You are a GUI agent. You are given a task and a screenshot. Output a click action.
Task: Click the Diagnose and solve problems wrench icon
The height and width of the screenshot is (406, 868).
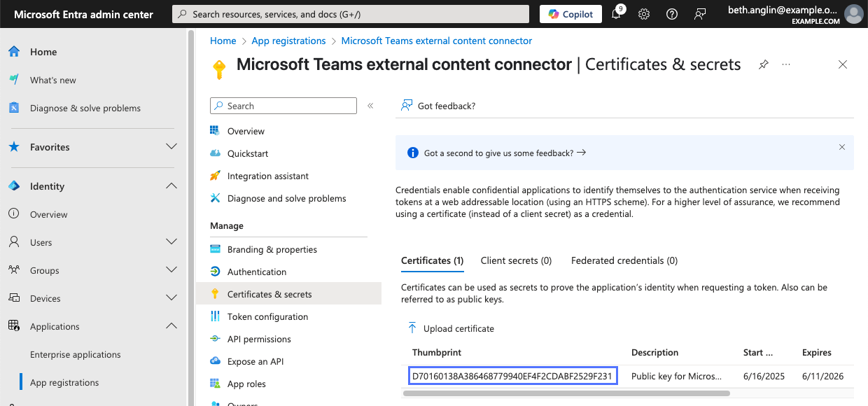pyautogui.click(x=215, y=198)
